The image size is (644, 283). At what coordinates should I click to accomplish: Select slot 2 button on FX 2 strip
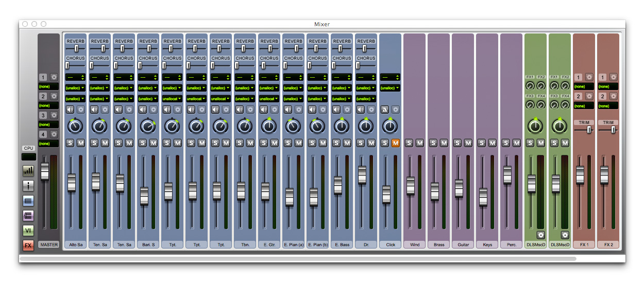(x=603, y=96)
